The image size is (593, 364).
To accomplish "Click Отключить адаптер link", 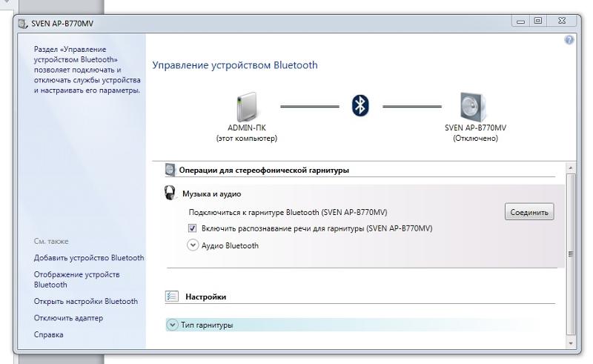I will pos(68,318).
